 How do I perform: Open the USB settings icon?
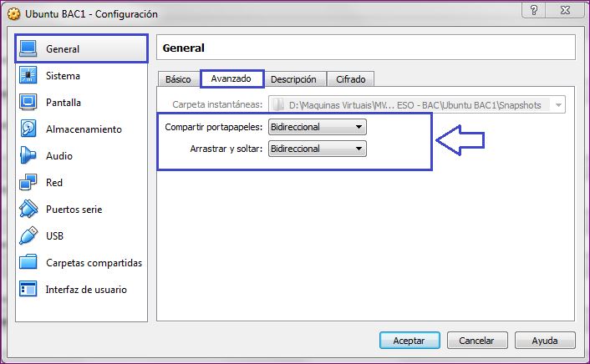coord(29,236)
